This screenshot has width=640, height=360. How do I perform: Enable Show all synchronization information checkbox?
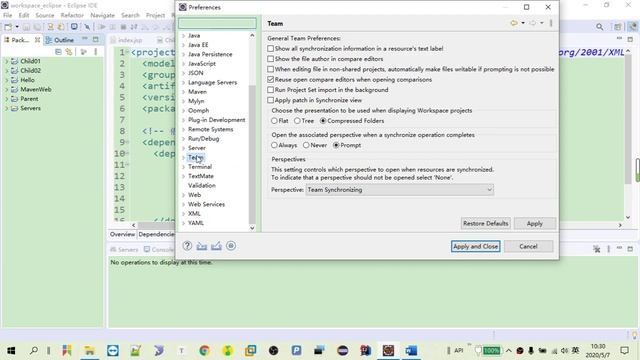[270, 49]
